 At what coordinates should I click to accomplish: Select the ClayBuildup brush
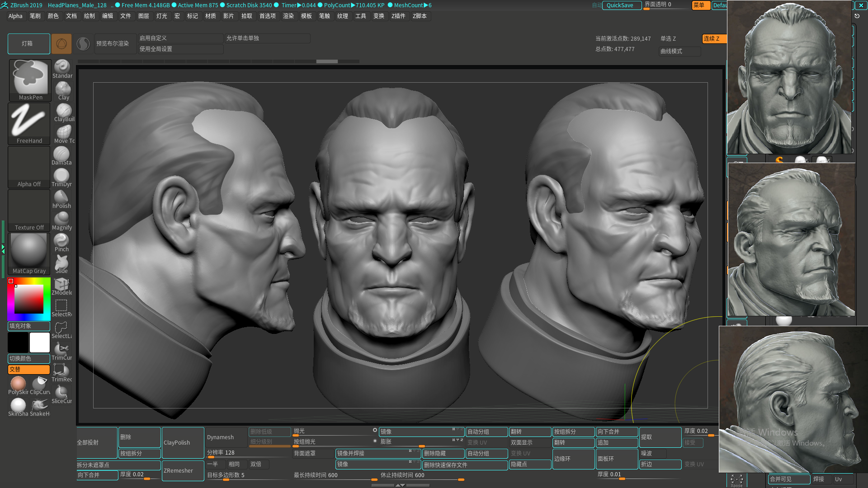point(63,113)
